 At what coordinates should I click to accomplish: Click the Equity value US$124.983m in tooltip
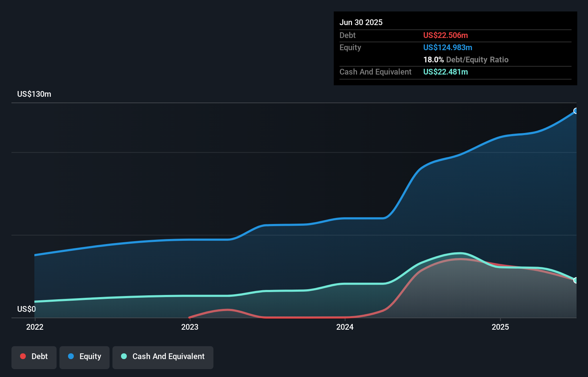coord(448,47)
